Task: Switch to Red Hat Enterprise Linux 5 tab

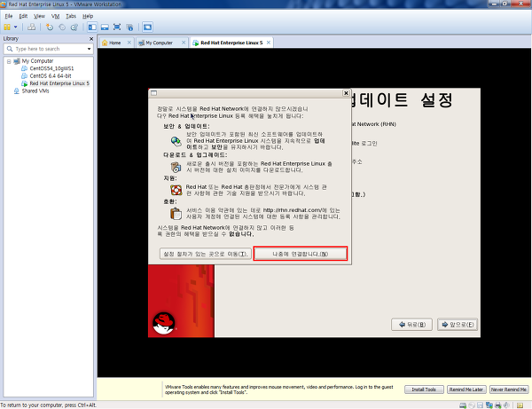Action: click(231, 43)
